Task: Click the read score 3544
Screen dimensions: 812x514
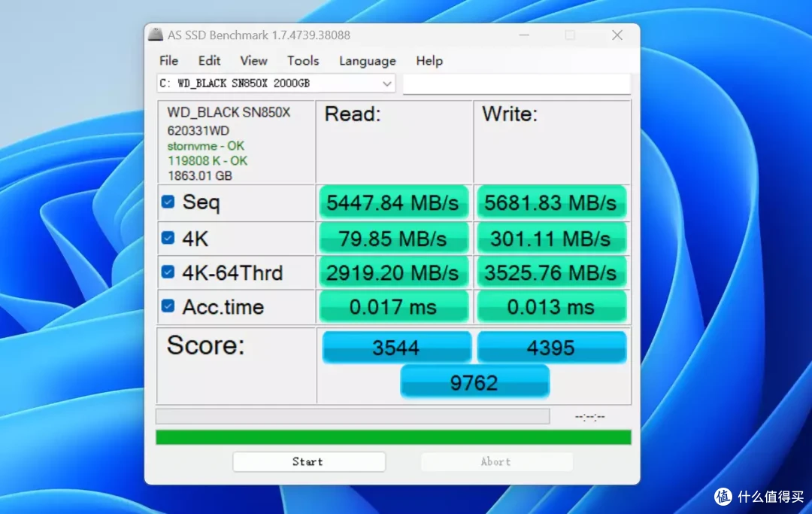Action: 397,347
